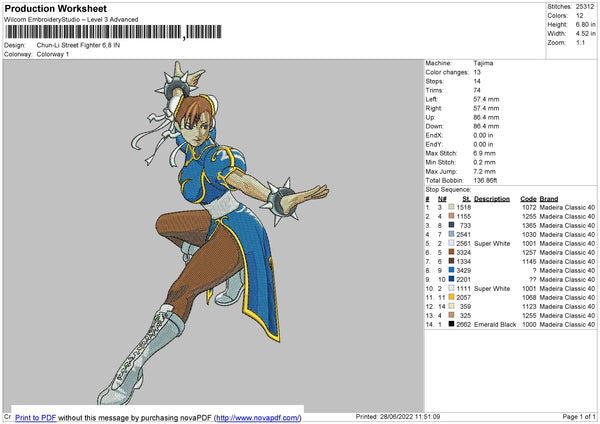Click the thread code '1145'
600x424 pixels.
[529, 261]
